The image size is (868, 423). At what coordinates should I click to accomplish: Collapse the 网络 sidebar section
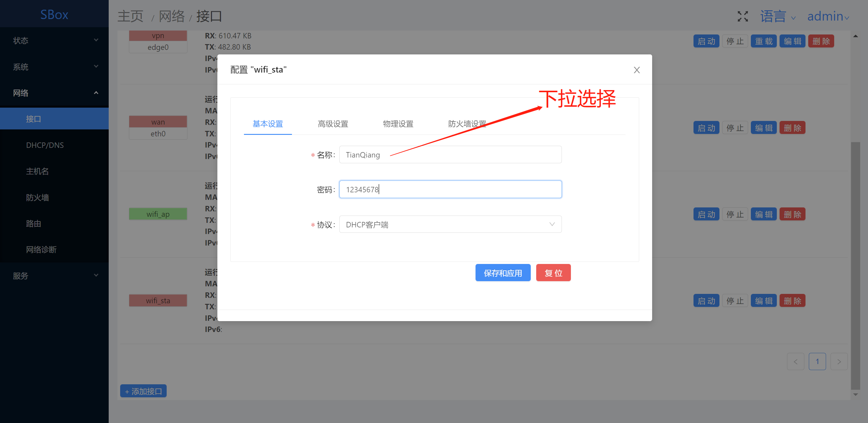coord(54,93)
